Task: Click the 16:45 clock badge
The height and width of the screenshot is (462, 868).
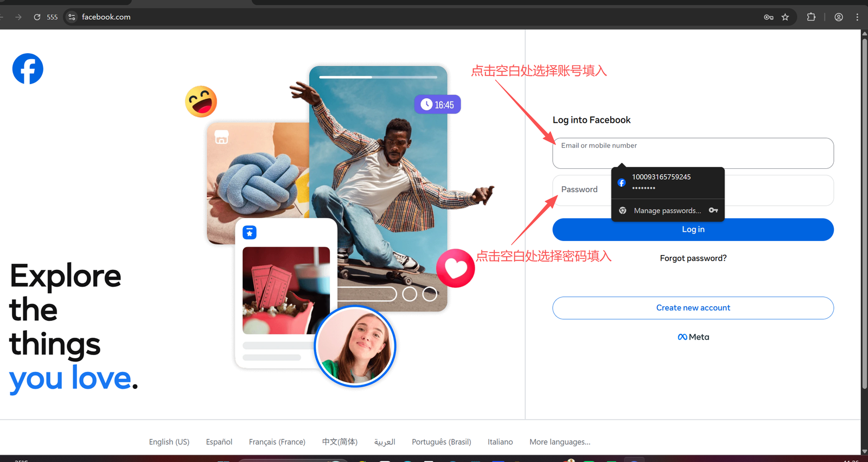Action: pyautogui.click(x=437, y=104)
